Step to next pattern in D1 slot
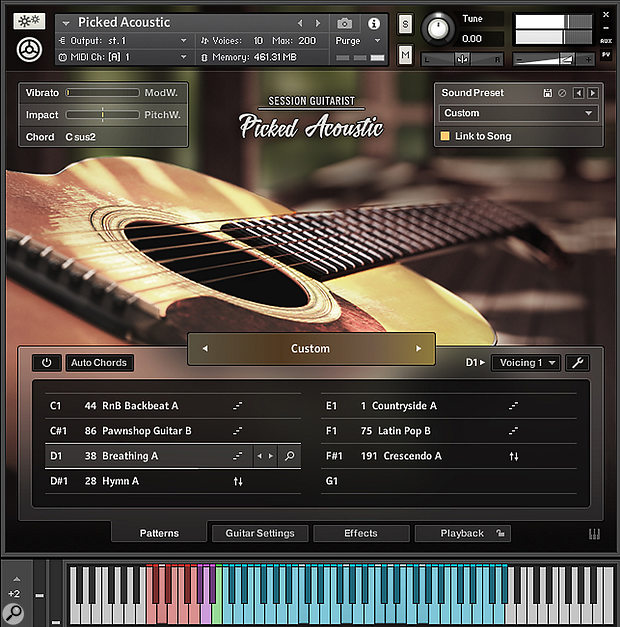 coord(271,456)
